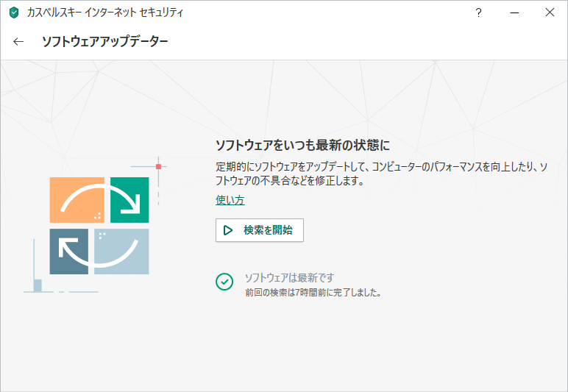
Task: Click the Kaspersky shield logo icon
Action: click(14, 13)
